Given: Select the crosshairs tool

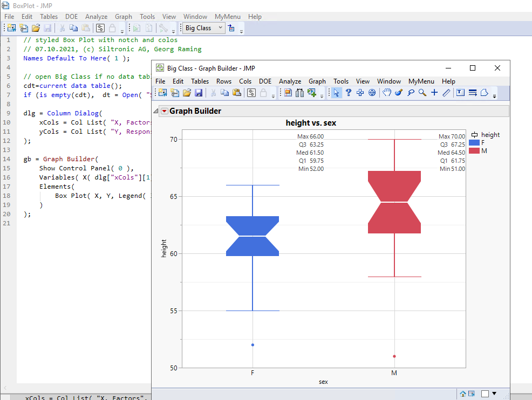Looking at the screenshot, I should point(434,92).
